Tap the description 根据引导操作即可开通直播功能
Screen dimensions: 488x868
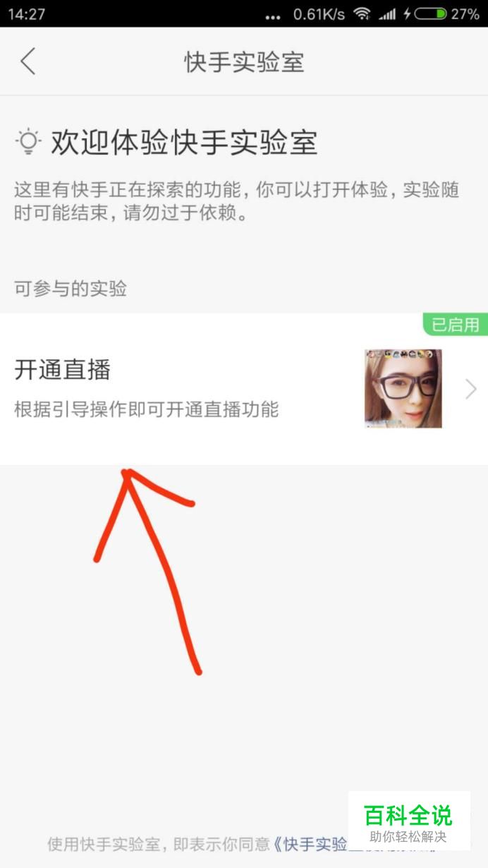pos(147,409)
